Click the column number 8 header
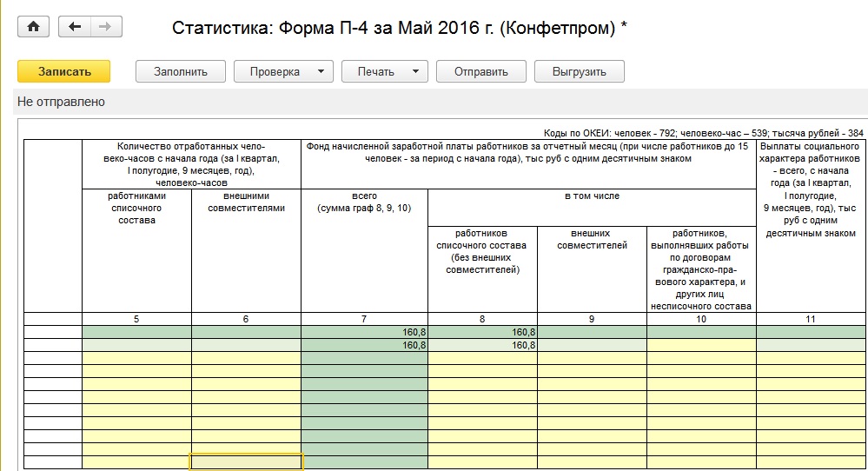The width and height of the screenshot is (868, 471). [x=482, y=319]
